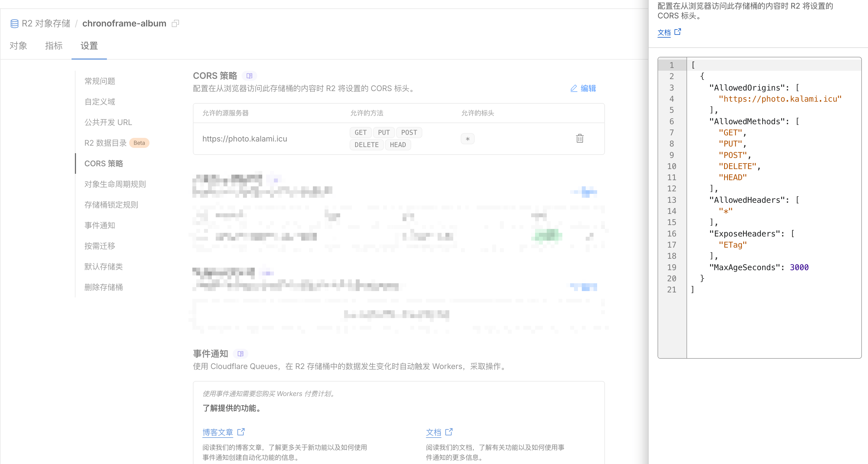
Task: Select 删除存储桶 in sidebar
Action: click(104, 287)
